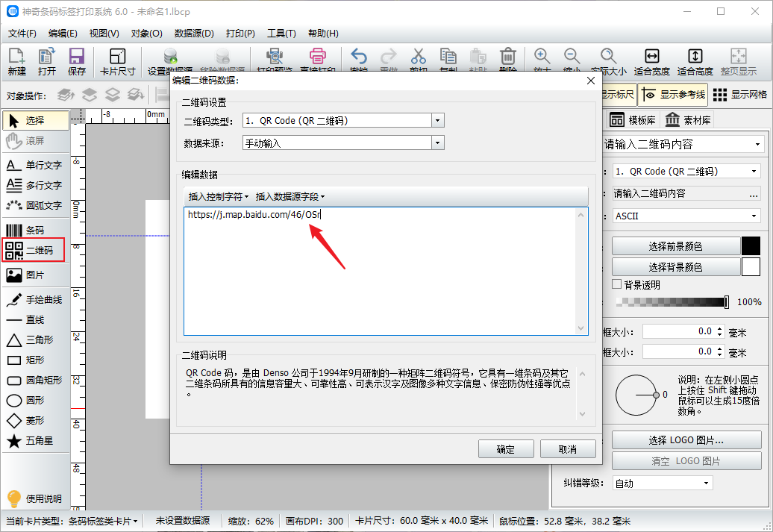Select the QR code tool (二维码)
Image resolution: width=773 pixels, height=532 pixels.
tap(34, 250)
